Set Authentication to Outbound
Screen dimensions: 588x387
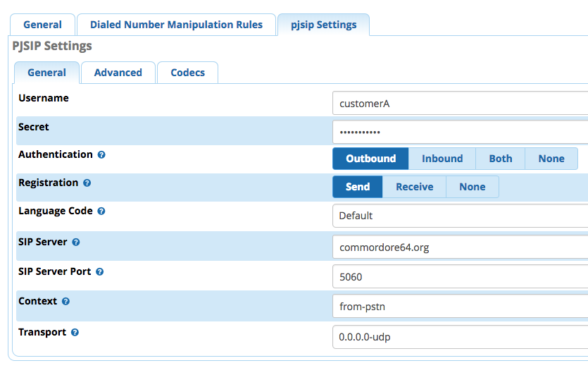pyautogui.click(x=370, y=159)
